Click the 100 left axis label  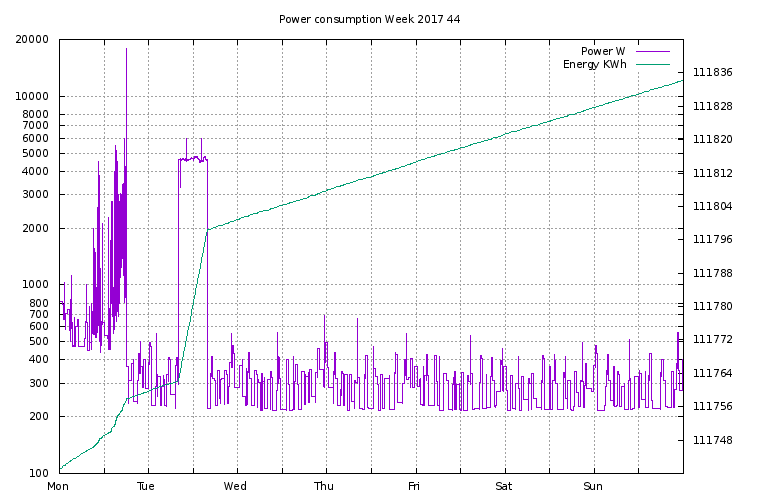coord(39,473)
